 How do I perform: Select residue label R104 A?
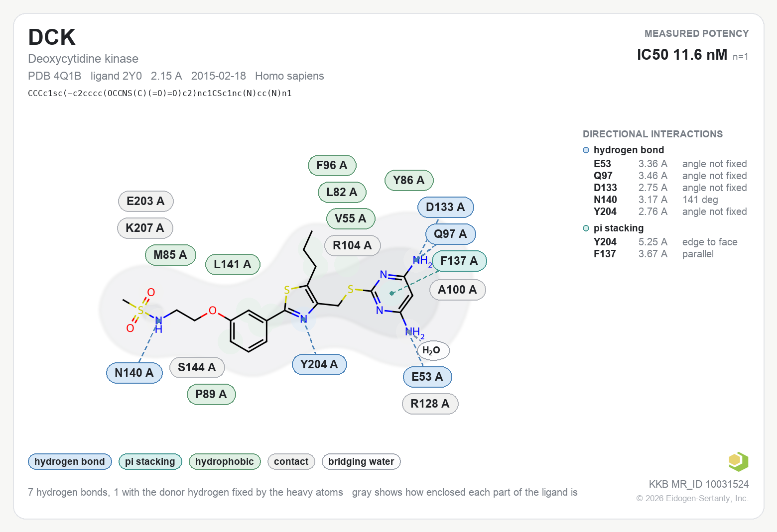click(353, 245)
